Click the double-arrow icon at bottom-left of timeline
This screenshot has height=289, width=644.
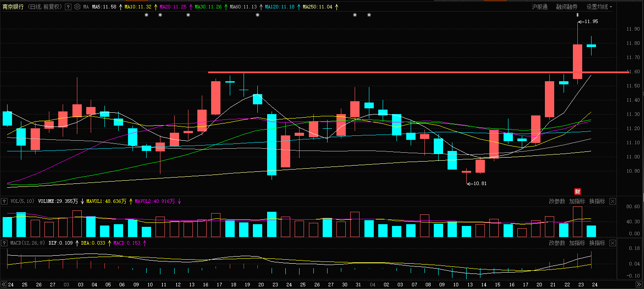(4, 284)
